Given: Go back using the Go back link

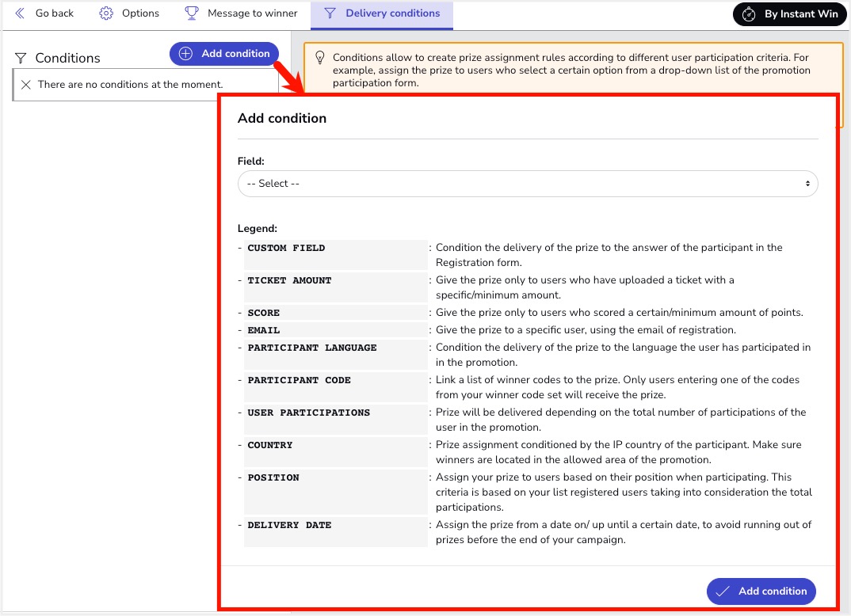Looking at the screenshot, I should [x=55, y=13].
